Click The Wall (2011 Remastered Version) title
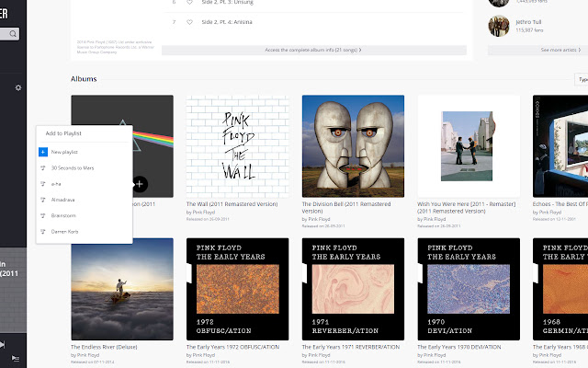The width and height of the screenshot is (588, 368). pos(232,204)
